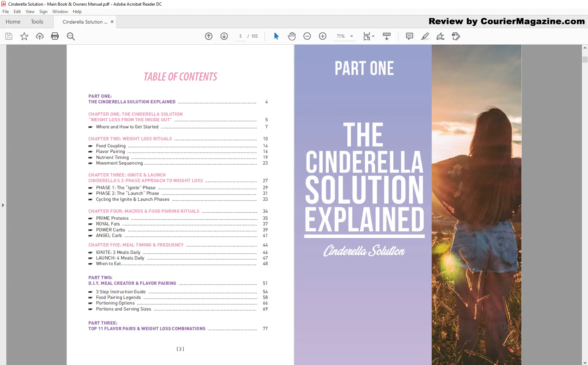Click the upload to cloud icon
The image size is (588, 365).
pyautogui.click(x=40, y=36)
